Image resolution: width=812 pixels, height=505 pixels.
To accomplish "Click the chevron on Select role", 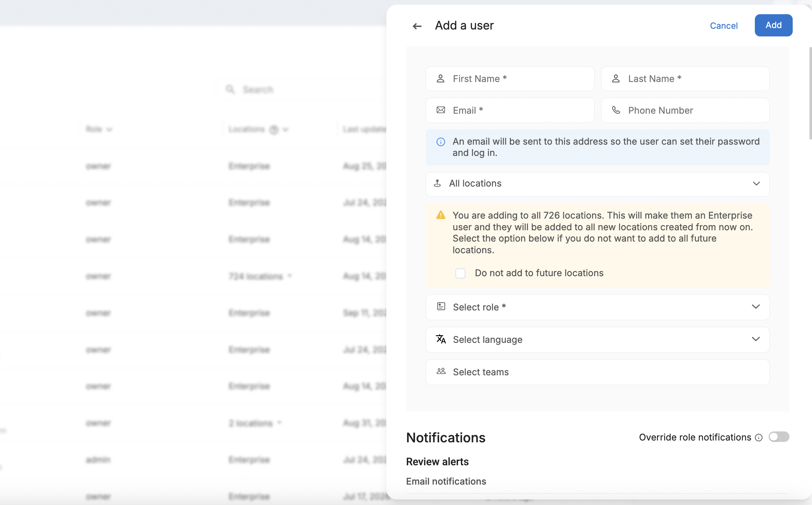I will tap(756, 306).
